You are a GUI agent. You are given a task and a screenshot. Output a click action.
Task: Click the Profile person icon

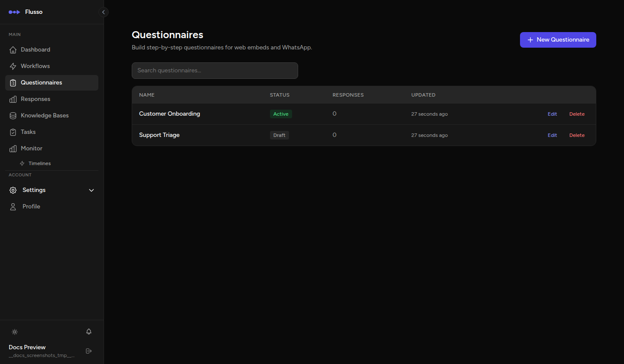13,207
